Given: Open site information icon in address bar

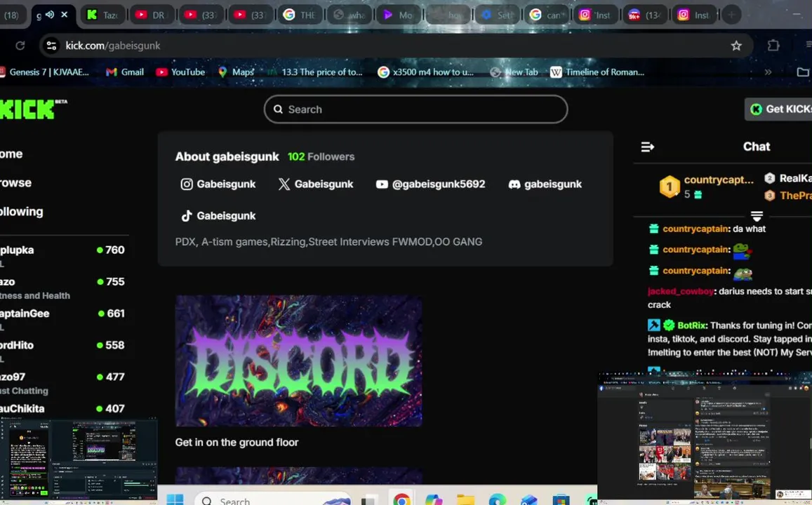Looking at the screenshot, I should [51, 46].
